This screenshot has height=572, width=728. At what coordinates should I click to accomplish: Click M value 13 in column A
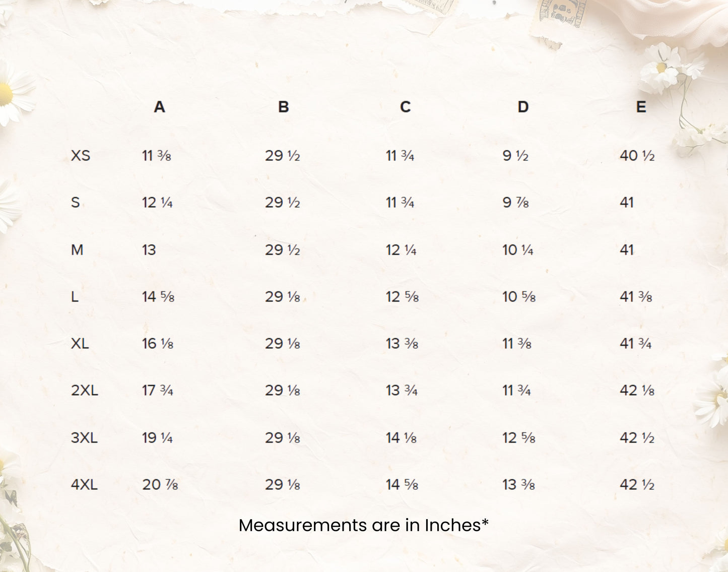149,250
